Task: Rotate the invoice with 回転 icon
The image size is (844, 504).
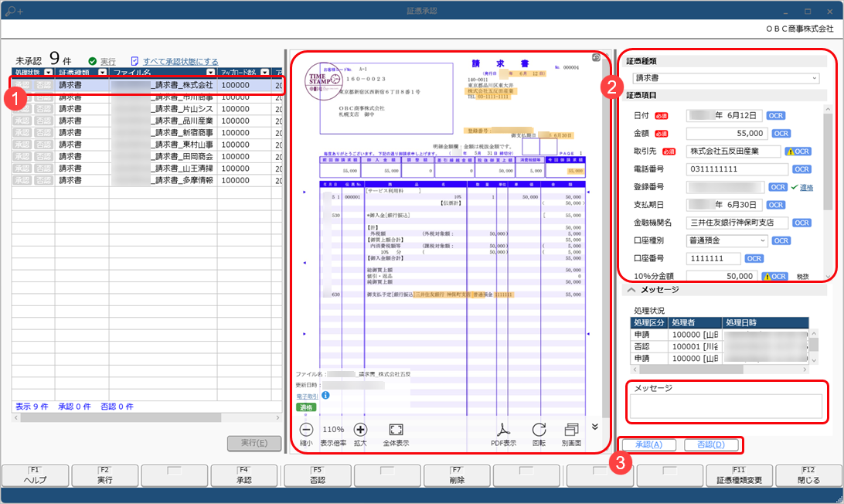Action: 539,429
